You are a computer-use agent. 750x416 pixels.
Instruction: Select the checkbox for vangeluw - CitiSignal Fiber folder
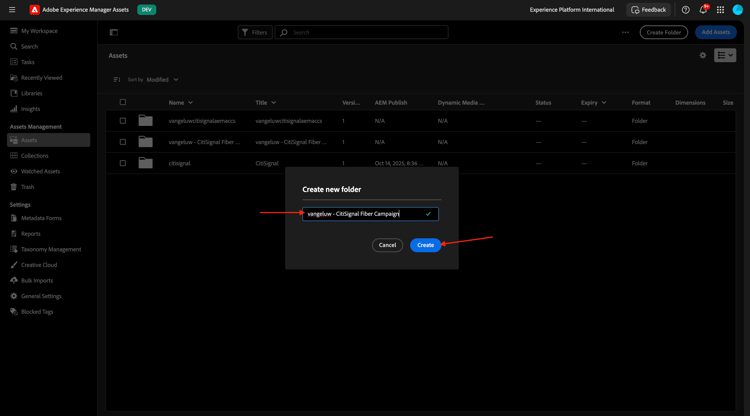coord(123,142)
